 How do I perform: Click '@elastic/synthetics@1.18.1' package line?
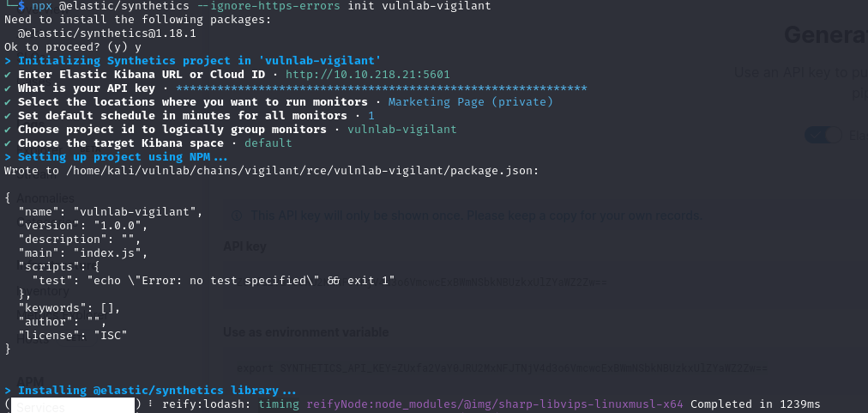click(x=106, y=33)
